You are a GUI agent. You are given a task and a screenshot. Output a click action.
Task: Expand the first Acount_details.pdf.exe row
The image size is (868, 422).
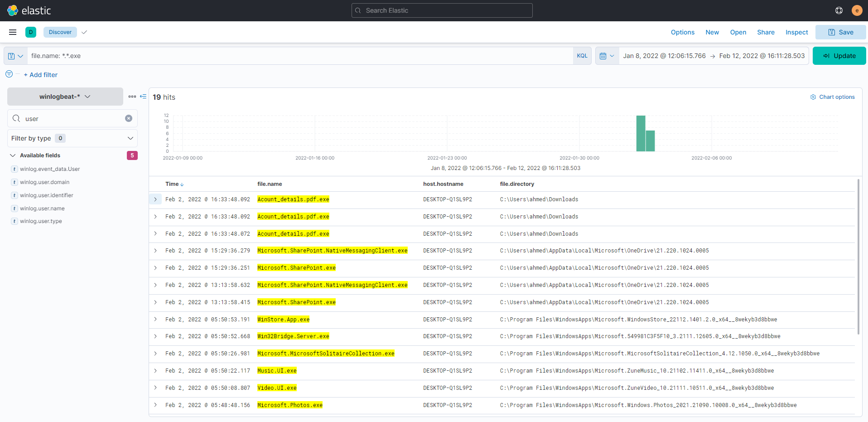[155, 199]
